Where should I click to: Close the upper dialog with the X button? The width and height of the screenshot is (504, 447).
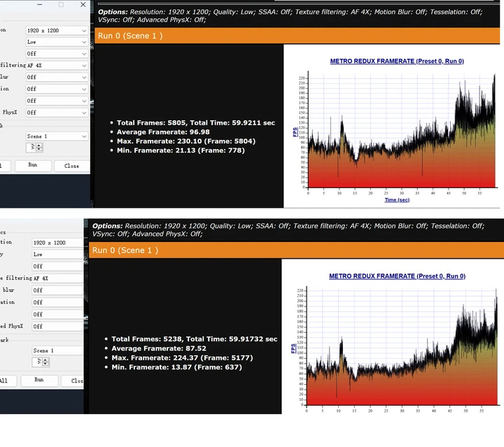pyautogui.click(x=83, y=4)
